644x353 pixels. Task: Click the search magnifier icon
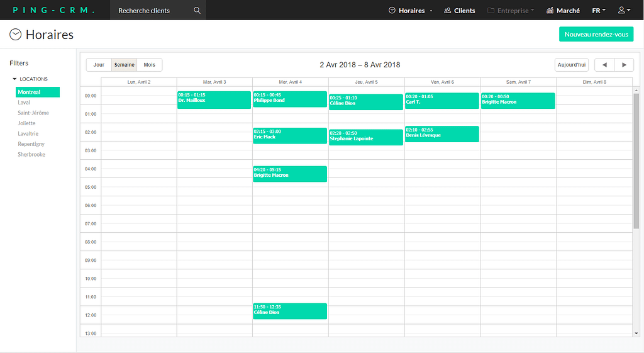(197, 11)
